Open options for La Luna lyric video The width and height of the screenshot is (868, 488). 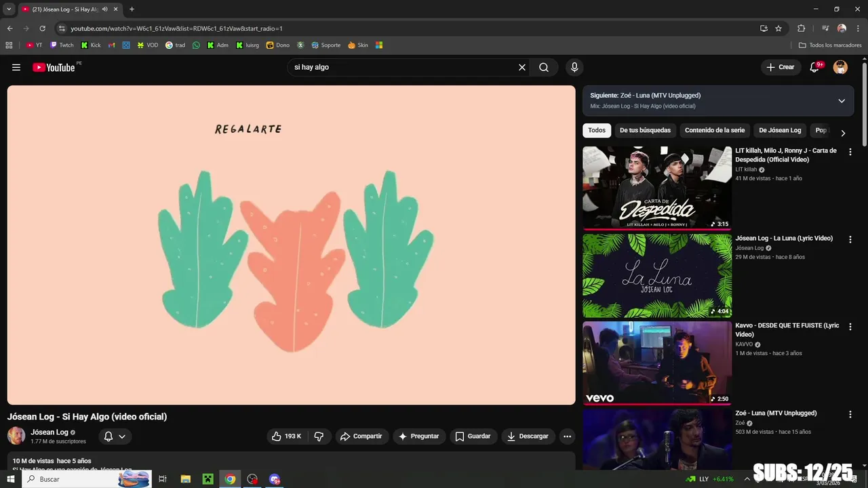click(x=850, y=240)
